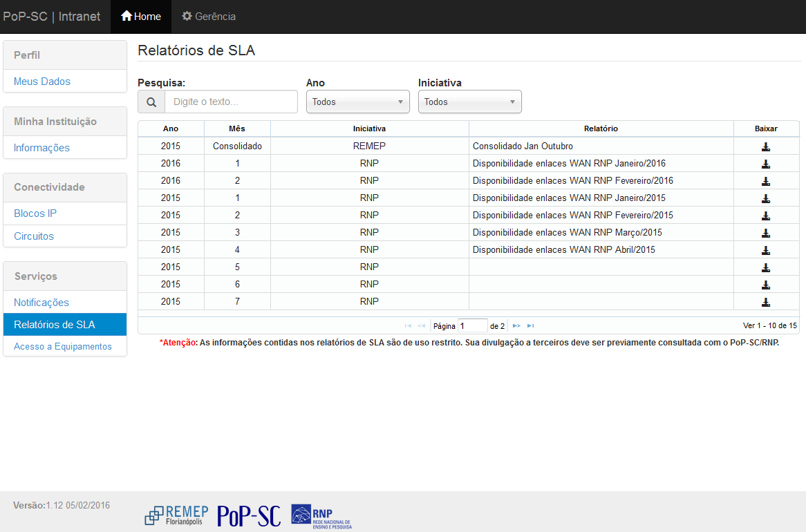The width and height of the screenshot is (806, 532).
Task: Open the Gerência menu
Action: [x=208, y=16]
